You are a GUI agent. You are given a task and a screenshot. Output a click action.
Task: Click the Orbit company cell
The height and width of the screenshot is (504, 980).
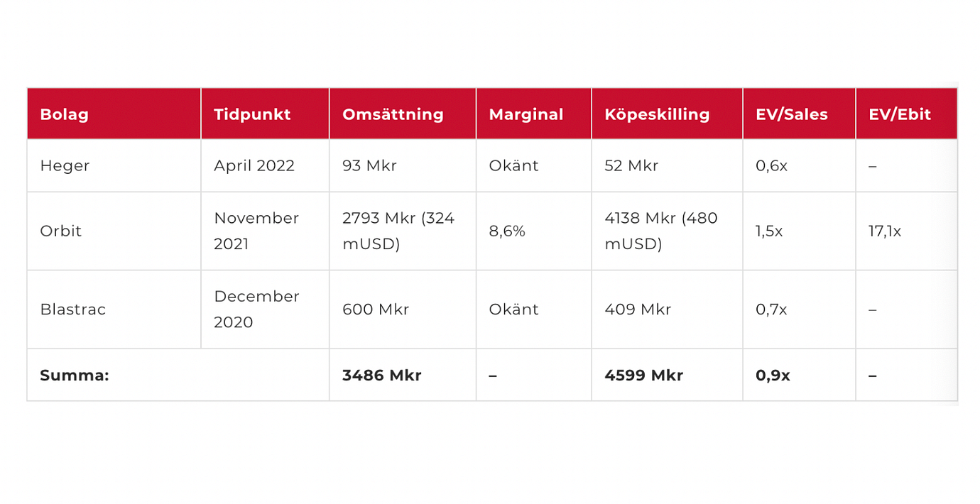click(61, 231)
